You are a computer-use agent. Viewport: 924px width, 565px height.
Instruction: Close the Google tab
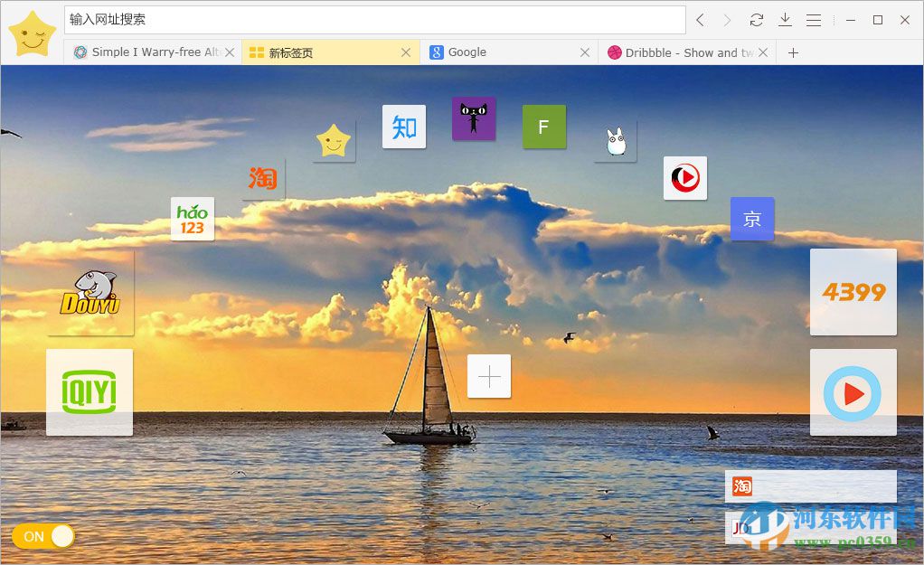[585, 52]
